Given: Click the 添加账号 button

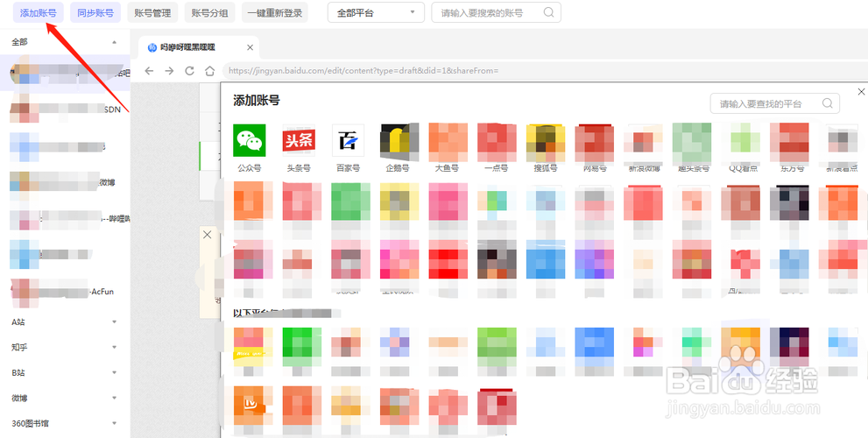Looking at the screenshot, I should (x=39, y=13).
